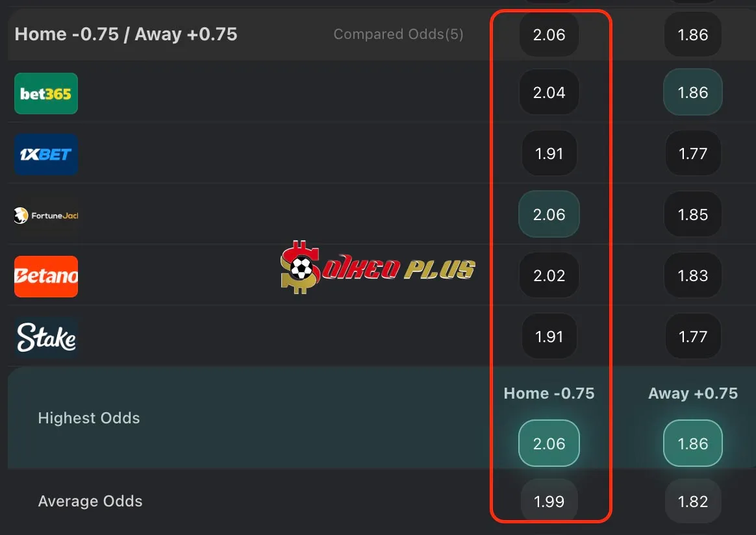Choose FortuneJack away odds 1.85
The image size is (756, 535).
click(693, 214)
